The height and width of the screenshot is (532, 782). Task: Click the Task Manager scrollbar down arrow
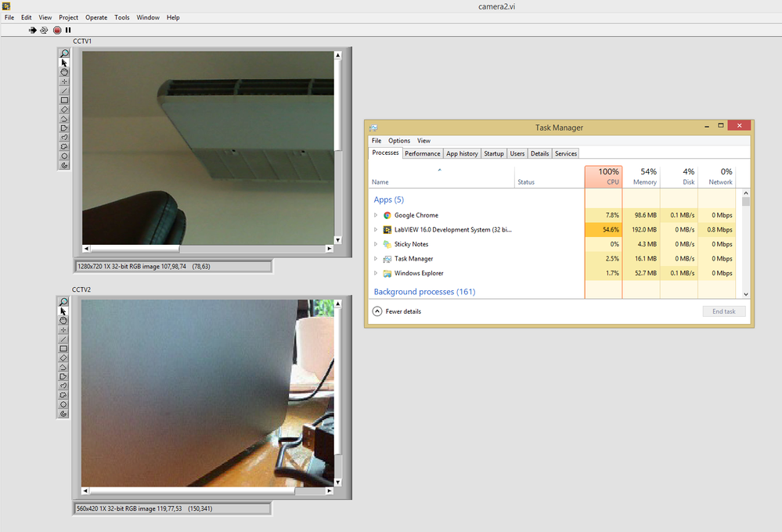pos(746,294)
